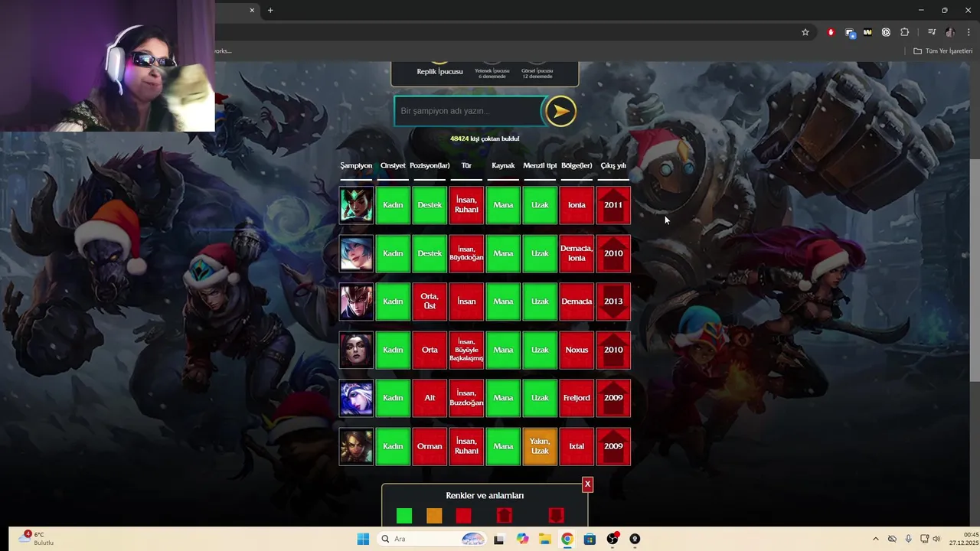
Task: Open a new browser tab
Action: (270, 10)
